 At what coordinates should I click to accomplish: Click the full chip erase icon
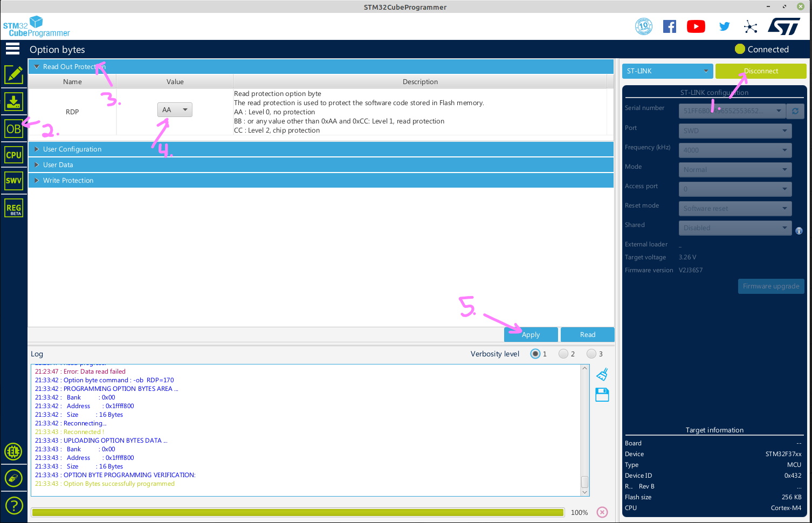click(13, 478)
